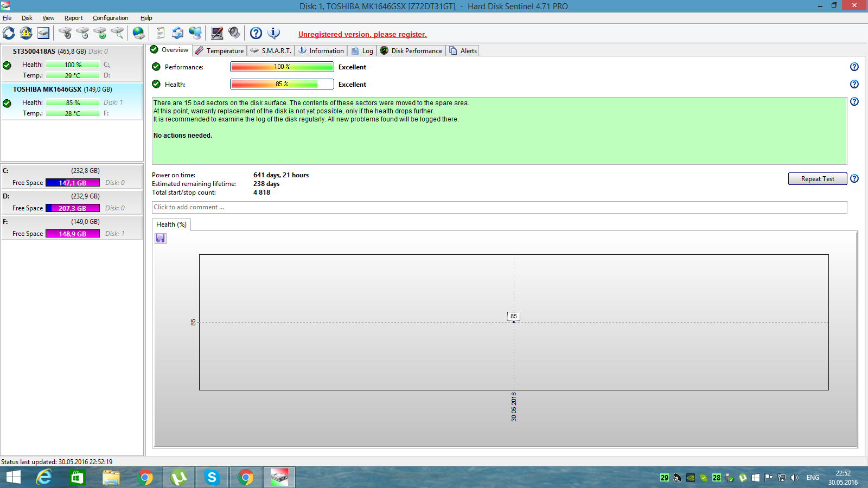Open the Disk menu

tap(27, 18)
